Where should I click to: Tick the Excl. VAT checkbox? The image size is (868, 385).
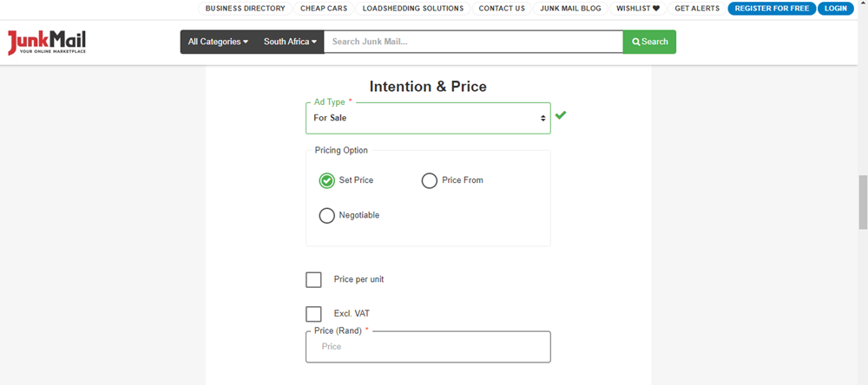tap(313, 314)
